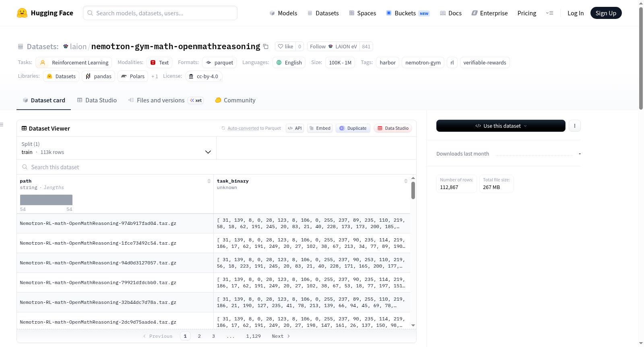The image size is (644, 347).
Task: Click the search magnifier in dataset search
Action: pyautogui.click(x=25, y=167)
